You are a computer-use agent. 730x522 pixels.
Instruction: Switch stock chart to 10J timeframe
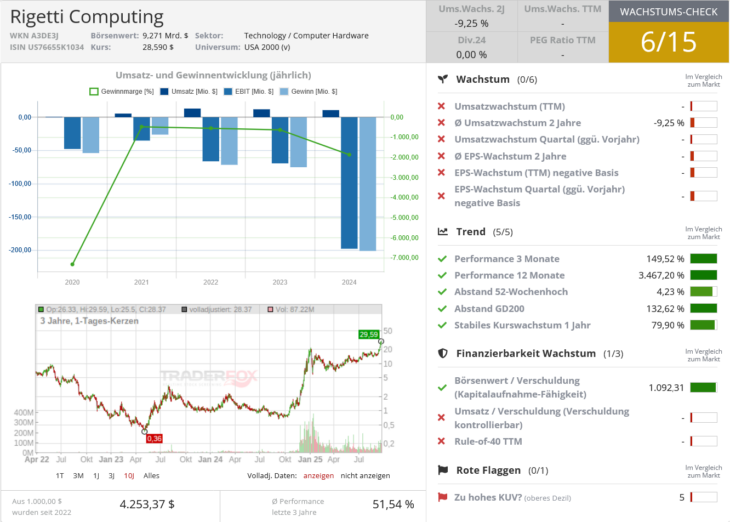(129, 475)
